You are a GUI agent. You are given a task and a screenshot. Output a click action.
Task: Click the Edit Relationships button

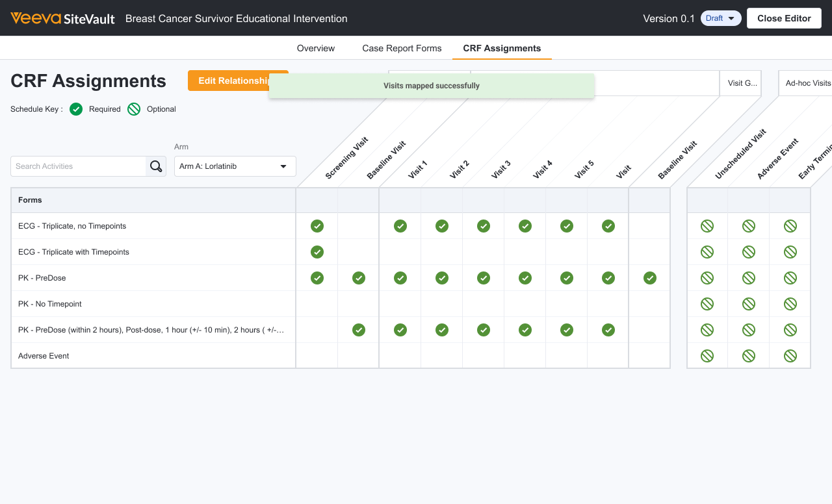pyautogui.click(x=227, y=81)
